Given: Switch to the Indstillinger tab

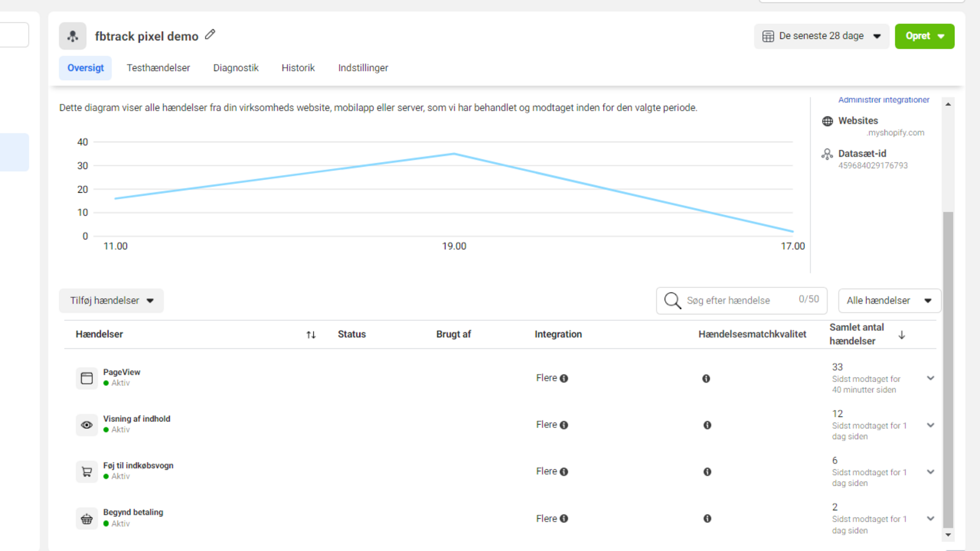Looking at the screenshot, I should pyautogui.click(x=363, y=68).
